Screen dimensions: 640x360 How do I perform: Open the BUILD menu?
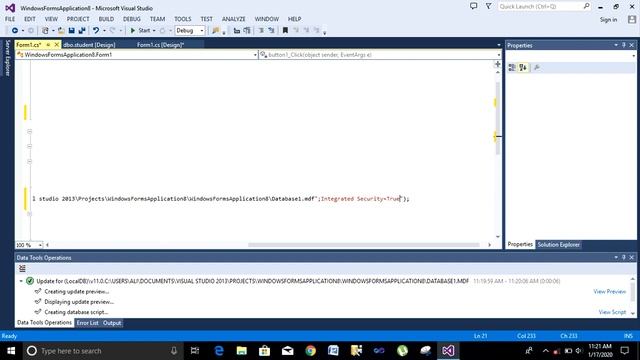coord(106,19)
